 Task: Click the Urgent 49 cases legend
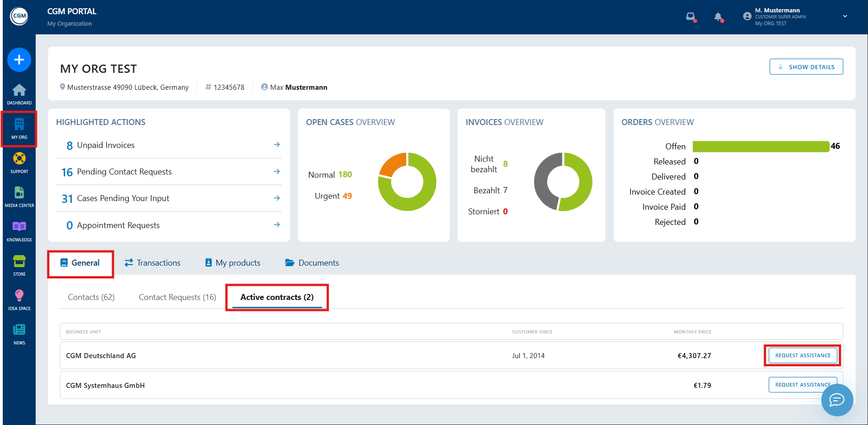pyautogui.click(x=333, y=196)
